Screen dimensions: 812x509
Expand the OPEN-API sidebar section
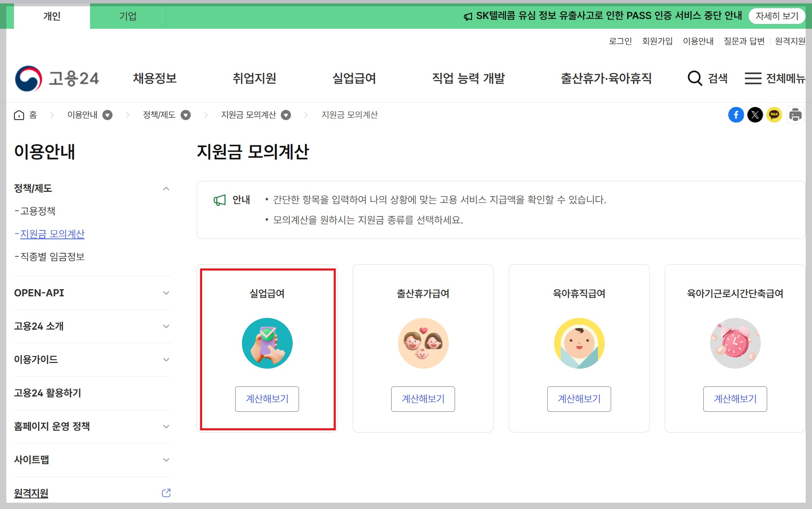point(166,293)
